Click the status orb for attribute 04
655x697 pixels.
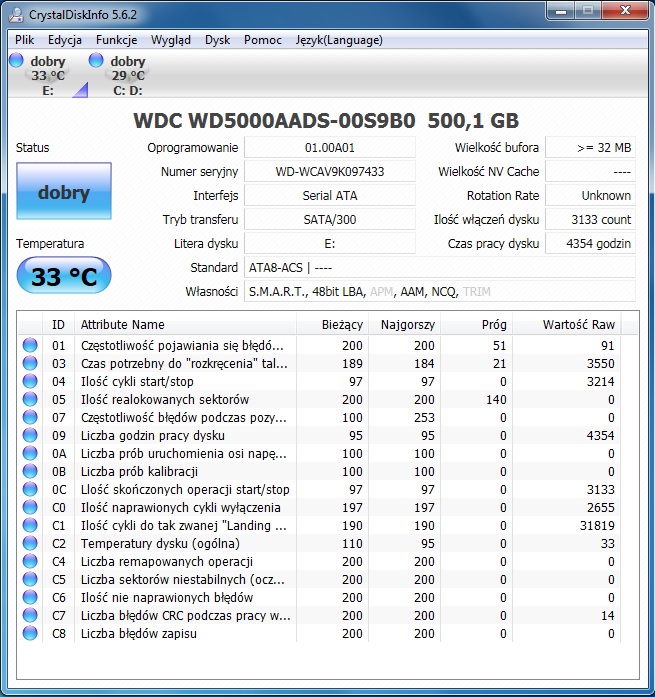pyautogui.click(x=30, y=381)
